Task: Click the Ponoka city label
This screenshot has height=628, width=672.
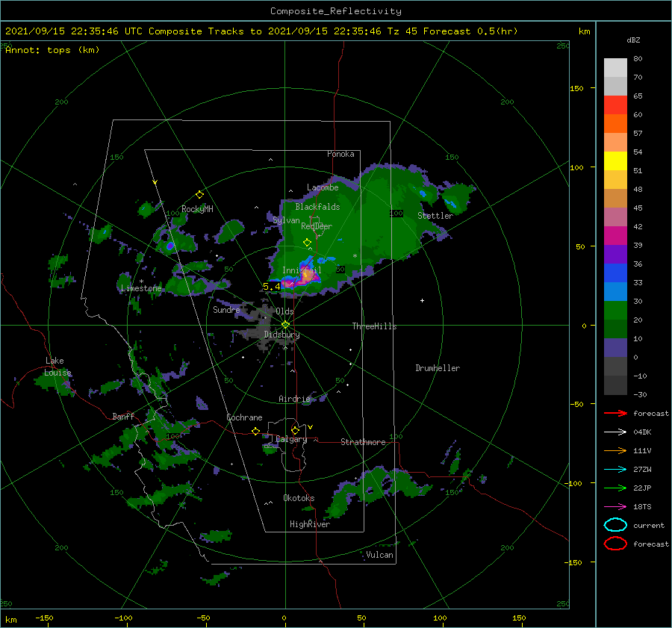Action: tap(340, 154)
